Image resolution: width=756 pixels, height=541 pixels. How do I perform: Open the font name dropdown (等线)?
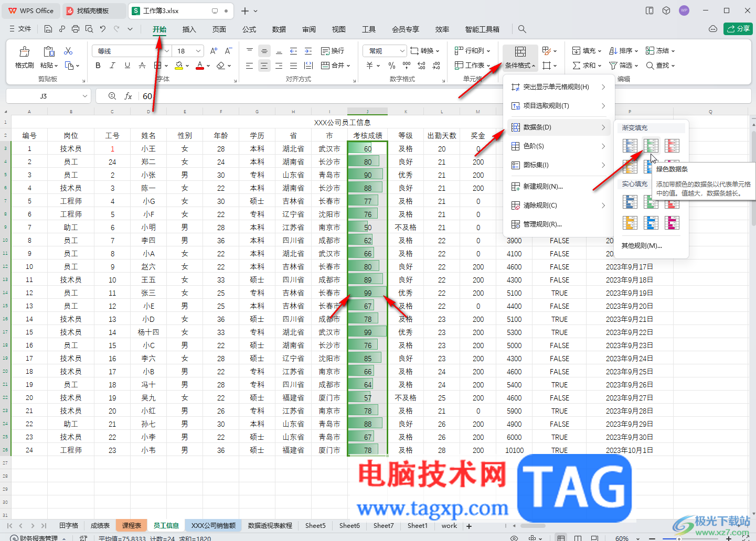[x=167, y=51]
